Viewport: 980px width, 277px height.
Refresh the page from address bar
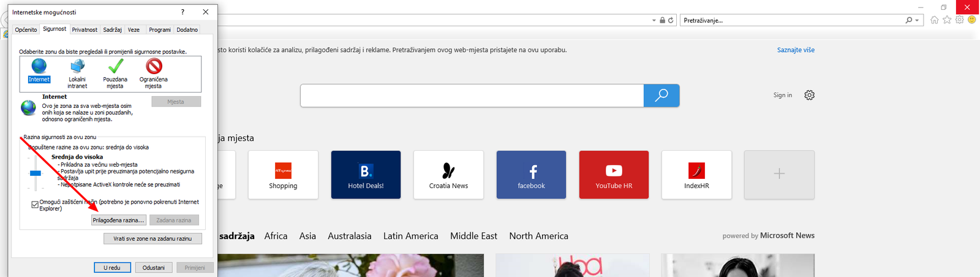(x=671, y=20)
